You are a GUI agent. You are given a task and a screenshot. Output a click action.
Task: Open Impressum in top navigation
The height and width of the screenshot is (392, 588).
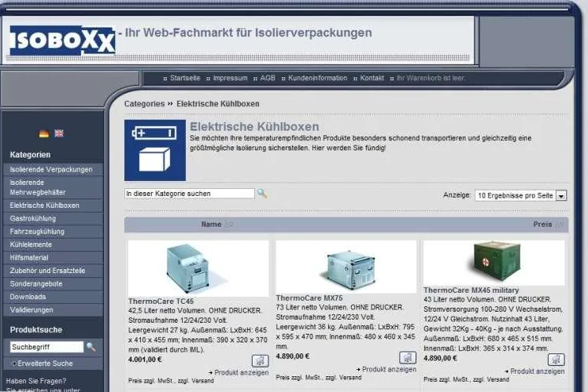tap(231, 78)
